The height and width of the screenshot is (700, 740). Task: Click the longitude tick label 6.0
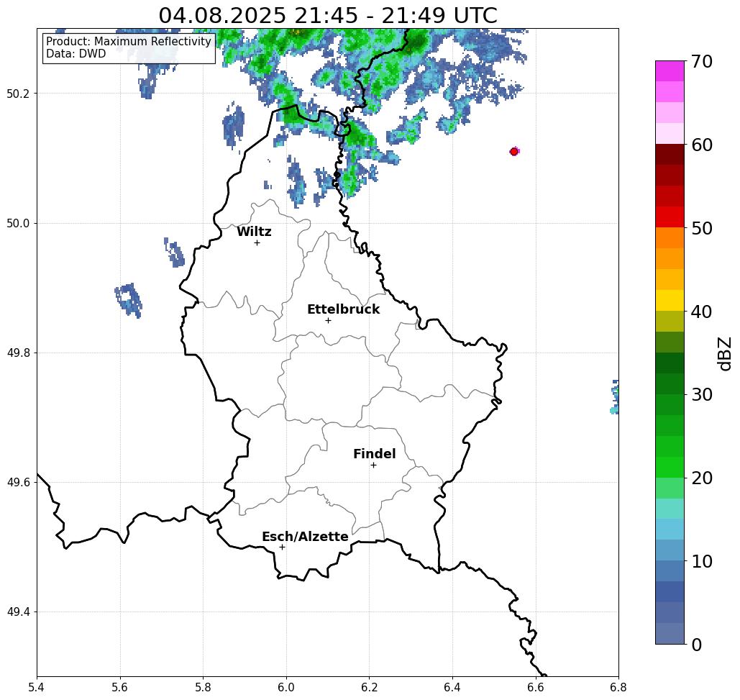click(286, 688)
